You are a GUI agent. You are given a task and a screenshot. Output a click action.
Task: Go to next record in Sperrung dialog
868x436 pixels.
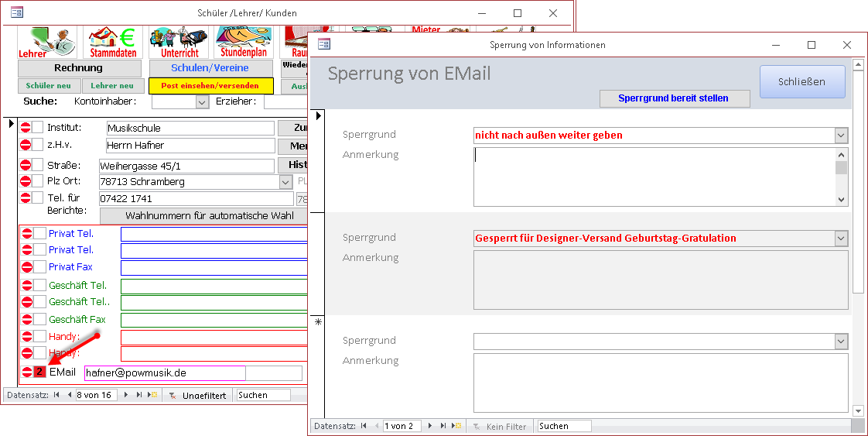[431, 426]
